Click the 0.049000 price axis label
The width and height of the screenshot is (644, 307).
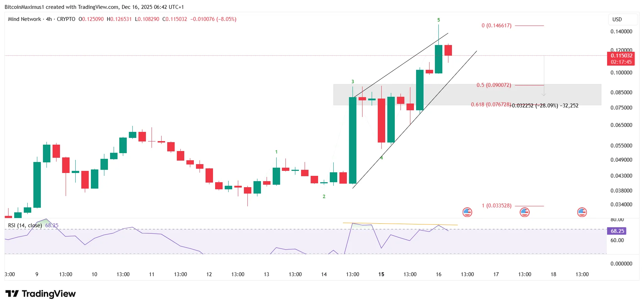pyautogui.click(x=621, y=160)
